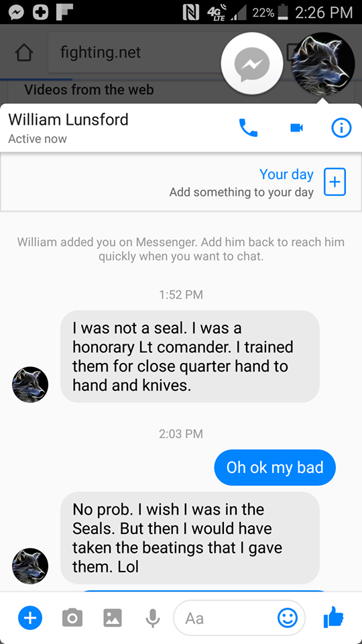The width and height of the screenshot is (362, 644).
Task: Tap the Messenger notification in status bar
Action: pyautogui.click(x=16, y=13)
